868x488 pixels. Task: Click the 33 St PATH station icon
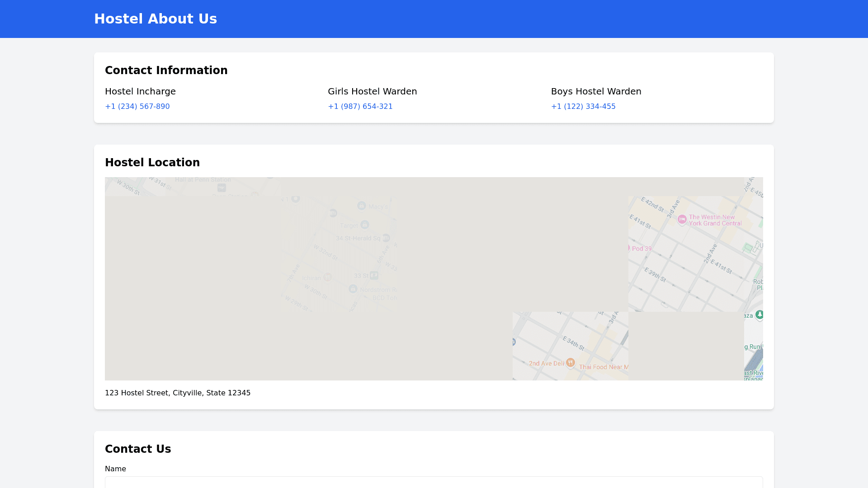[x=374, y=275]
